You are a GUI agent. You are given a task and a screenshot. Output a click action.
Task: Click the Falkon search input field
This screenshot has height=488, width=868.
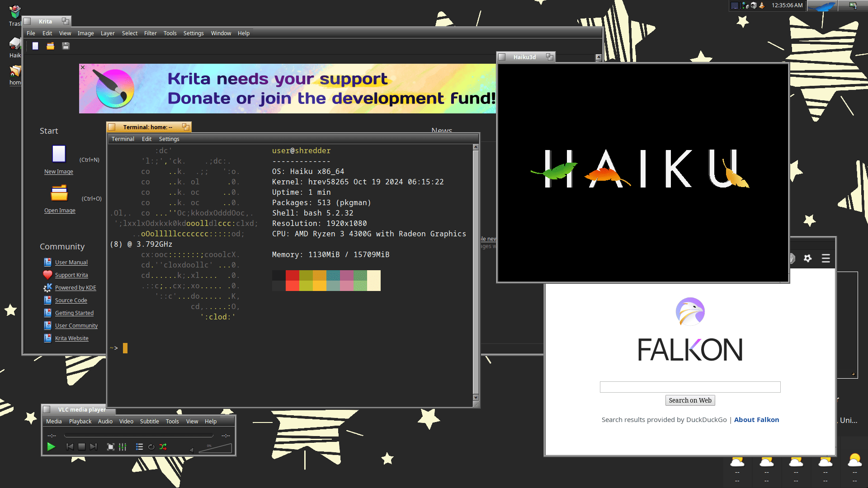point(690,387)
